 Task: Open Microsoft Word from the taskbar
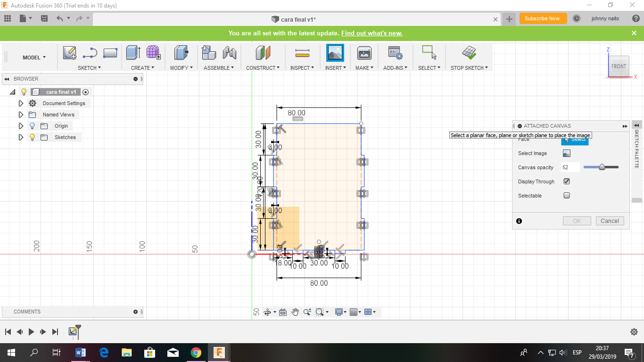point(80,352)
